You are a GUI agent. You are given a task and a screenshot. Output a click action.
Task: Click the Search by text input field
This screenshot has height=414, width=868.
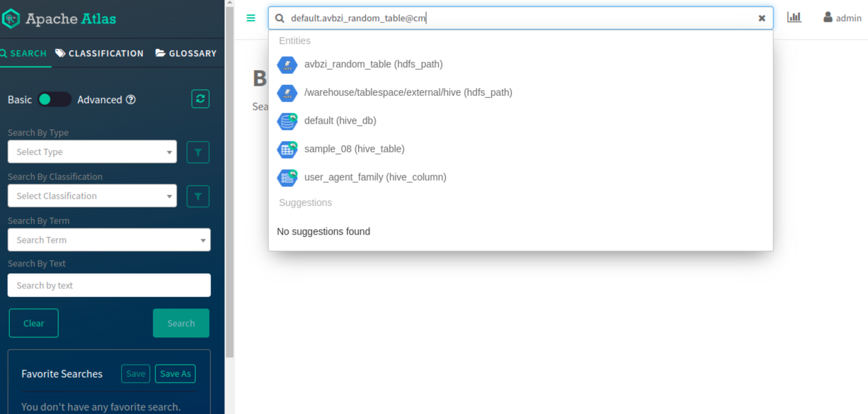tap(109, 286)
